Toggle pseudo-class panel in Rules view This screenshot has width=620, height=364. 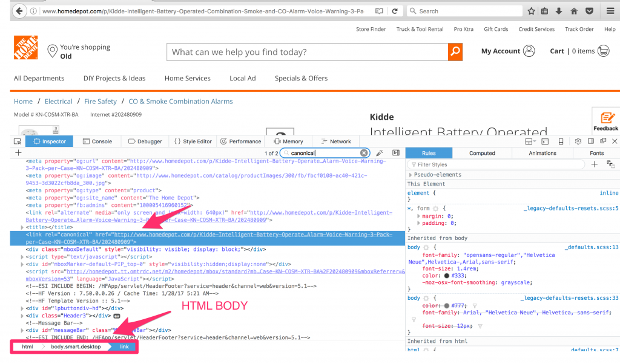pos(610,164)
